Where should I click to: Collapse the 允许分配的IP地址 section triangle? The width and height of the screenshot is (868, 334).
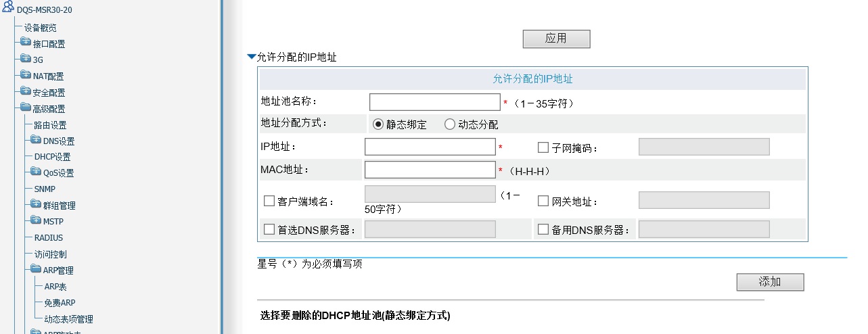click(x=252, y=57)
